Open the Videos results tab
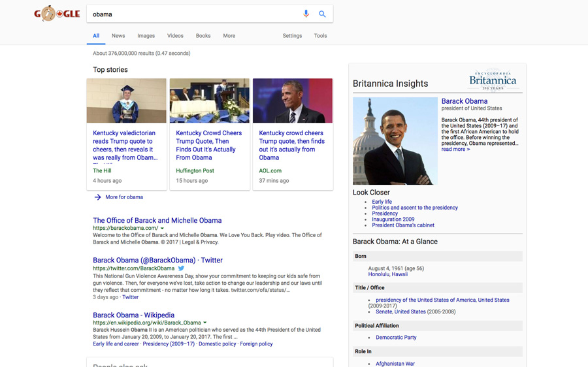588x367 pixels. click(175, 36)
